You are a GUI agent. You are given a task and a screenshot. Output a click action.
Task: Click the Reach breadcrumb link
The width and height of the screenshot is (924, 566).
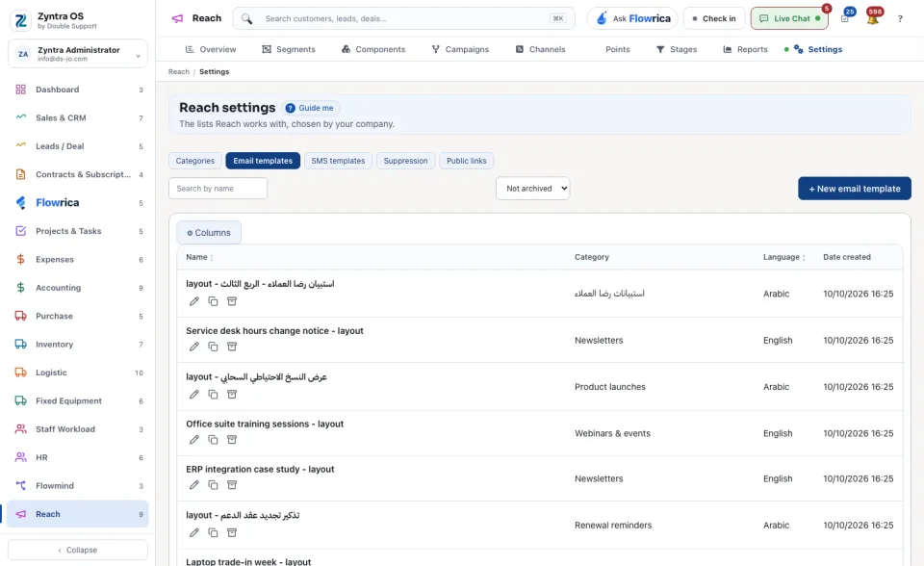point(179,72)
